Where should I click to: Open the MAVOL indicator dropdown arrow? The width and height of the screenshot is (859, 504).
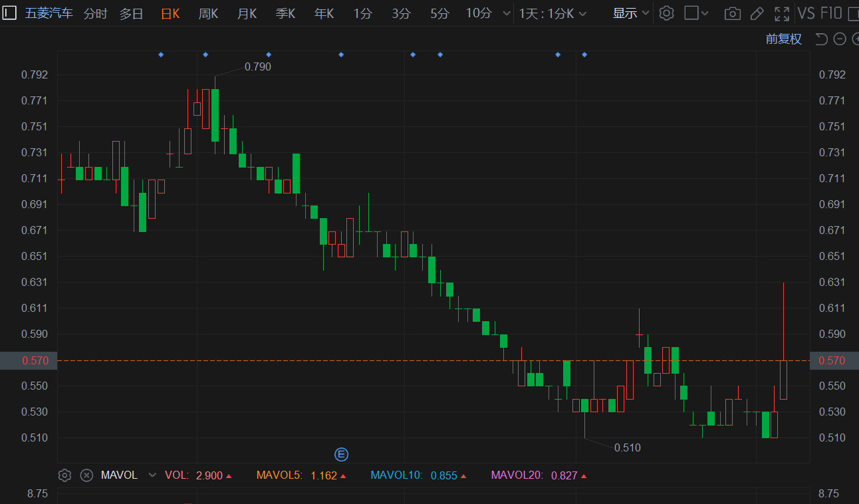pyautogui.click(x=152, y=475)
